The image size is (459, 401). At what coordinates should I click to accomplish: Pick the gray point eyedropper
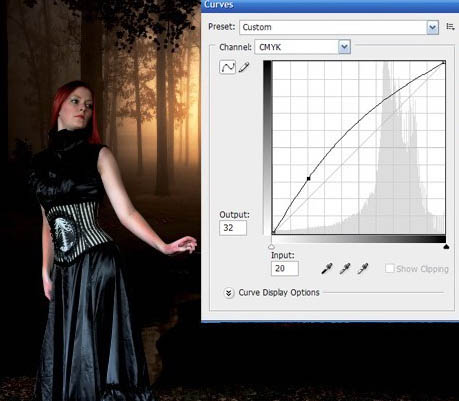[345, 268]
